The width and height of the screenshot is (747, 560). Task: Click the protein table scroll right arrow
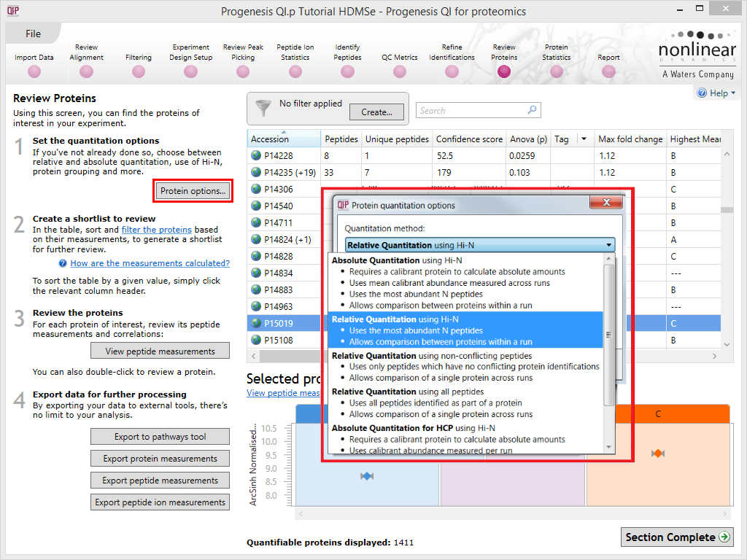[x=714, y=356]
